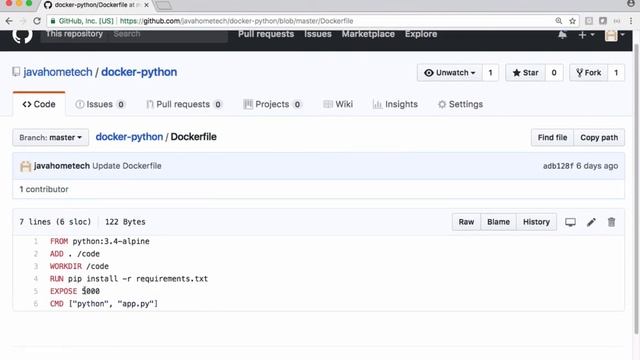Open the Settings tab
The height and width of the screenshot is (360, 640).
(460, 104)
